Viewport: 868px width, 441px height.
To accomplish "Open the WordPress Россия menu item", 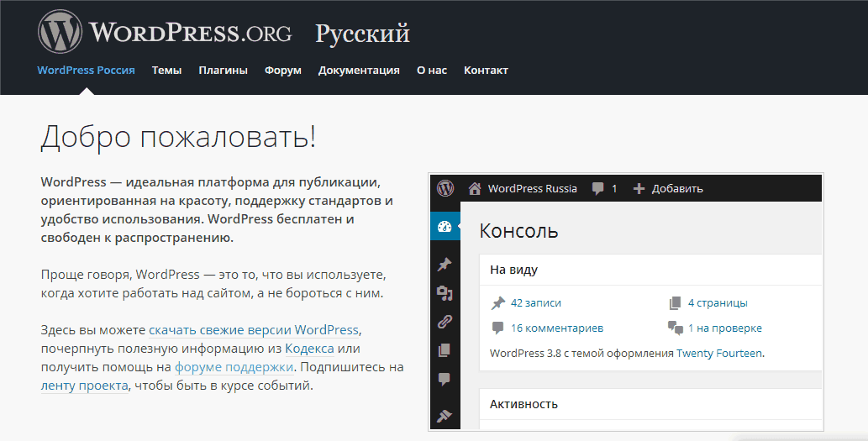I will 86,71.
